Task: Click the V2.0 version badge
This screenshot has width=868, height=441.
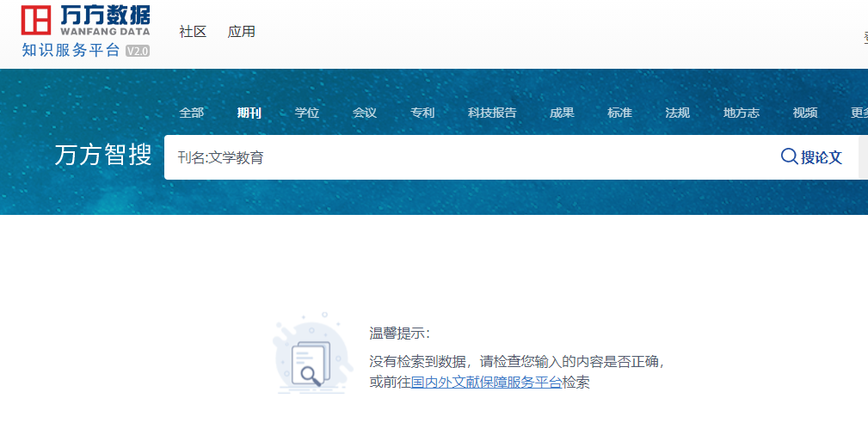Action: coord(138,51)
